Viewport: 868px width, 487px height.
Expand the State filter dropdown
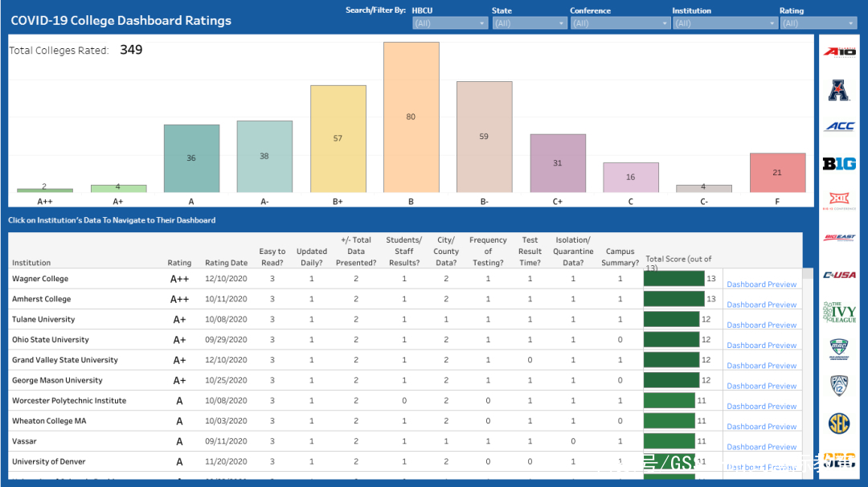[529, 23]
